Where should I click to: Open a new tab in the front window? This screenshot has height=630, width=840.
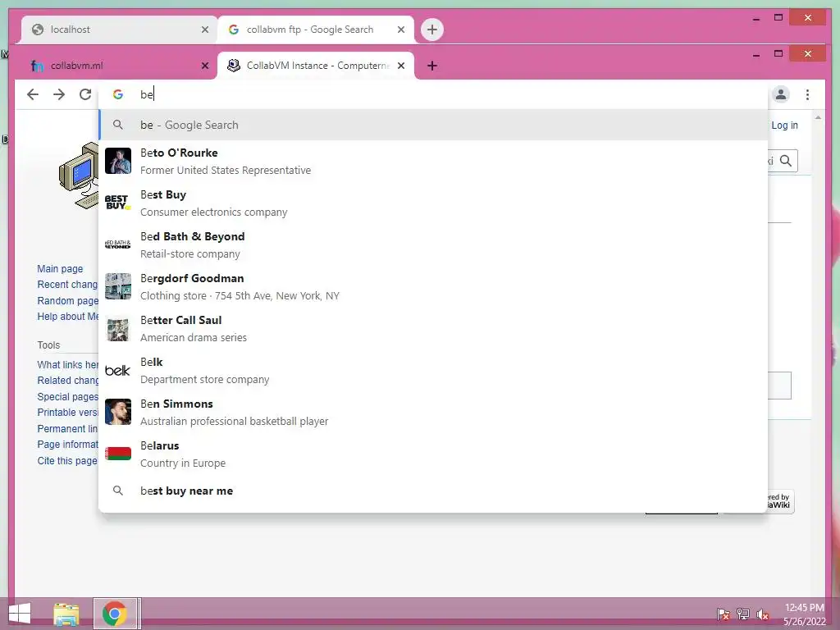coord(431,66)
